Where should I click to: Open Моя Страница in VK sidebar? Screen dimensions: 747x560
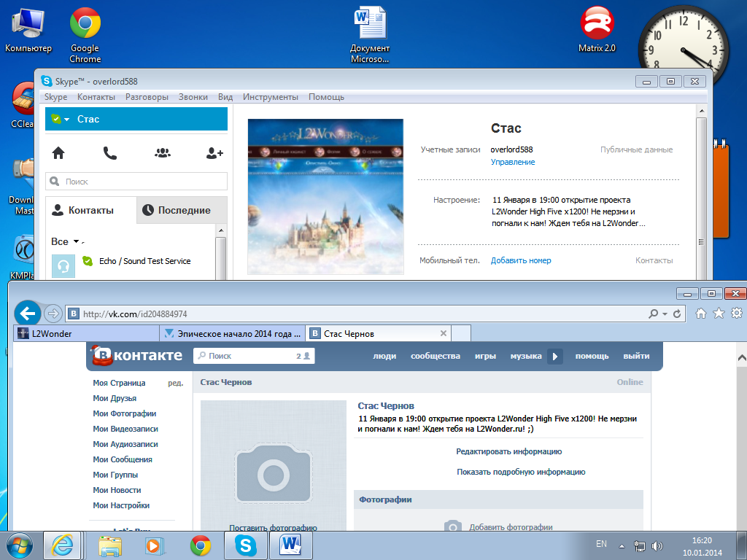click(119, 383)
